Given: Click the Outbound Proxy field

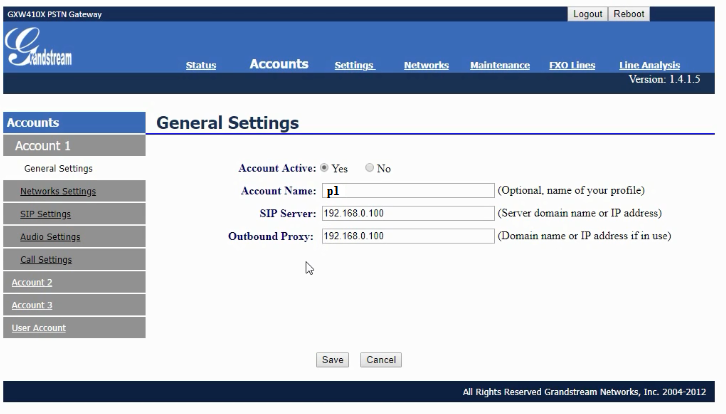Looking at the screenshot, I should point(407,237).
